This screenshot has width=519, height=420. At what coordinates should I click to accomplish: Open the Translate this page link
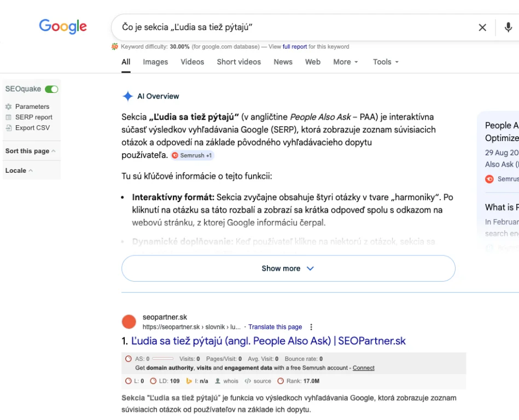275,327
